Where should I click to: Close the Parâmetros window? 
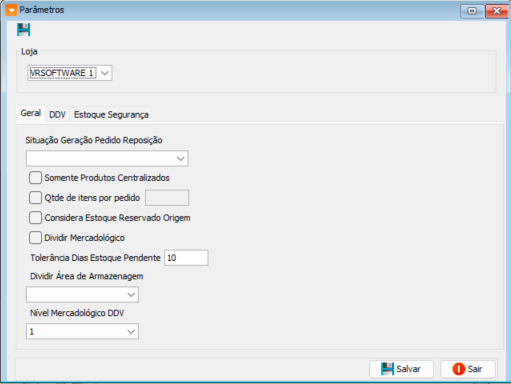(x=496, y=11)
